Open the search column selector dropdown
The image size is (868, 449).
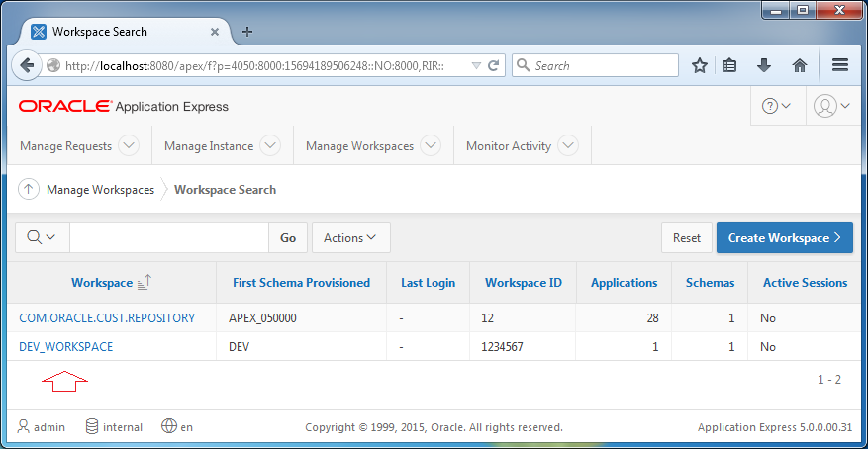point(43,237)
